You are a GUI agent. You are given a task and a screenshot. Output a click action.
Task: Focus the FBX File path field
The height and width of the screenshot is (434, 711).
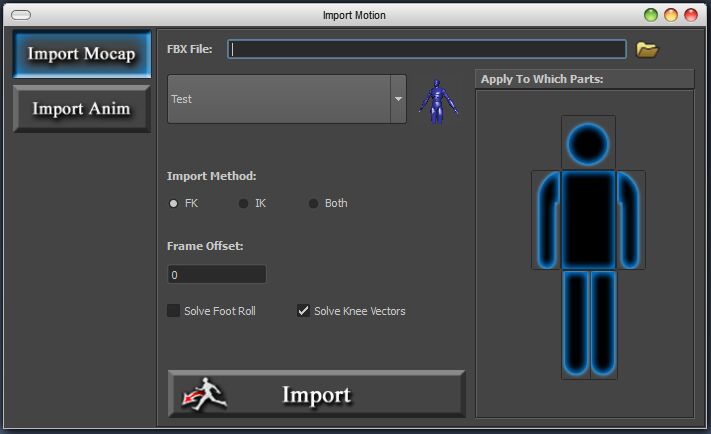(x=427, y=49)
